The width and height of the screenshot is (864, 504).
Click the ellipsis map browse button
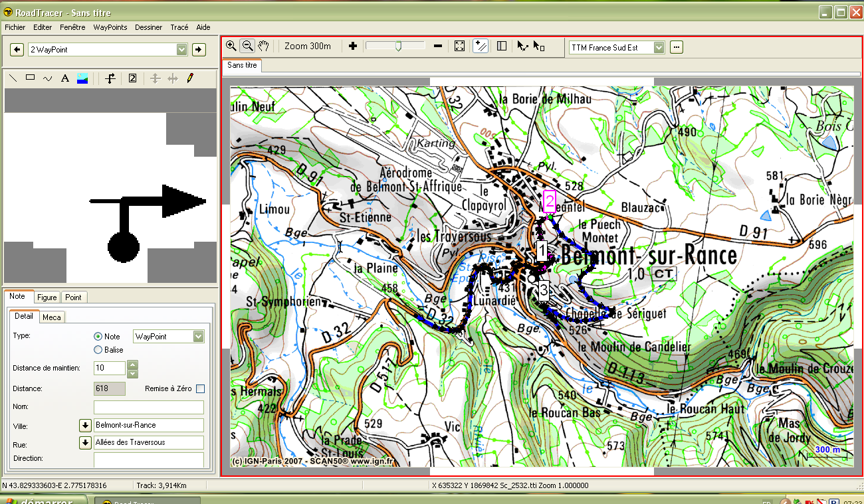(677, 47)
